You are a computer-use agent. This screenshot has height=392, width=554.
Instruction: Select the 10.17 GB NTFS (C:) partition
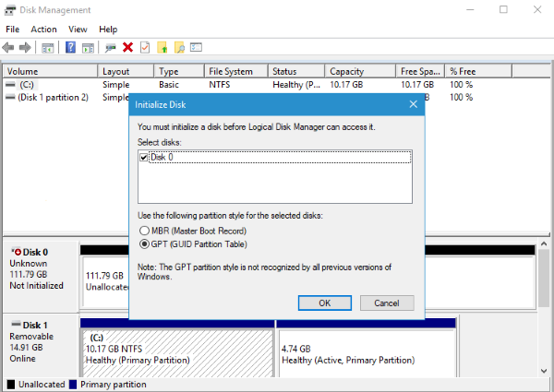point(177,350)
